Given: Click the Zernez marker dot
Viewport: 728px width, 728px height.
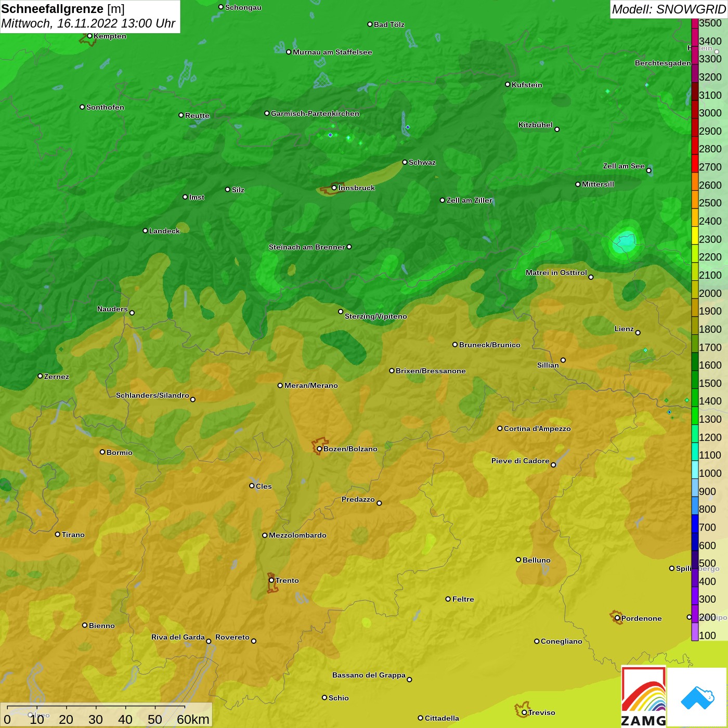Looking at the screenshot, I should point(40,376).
